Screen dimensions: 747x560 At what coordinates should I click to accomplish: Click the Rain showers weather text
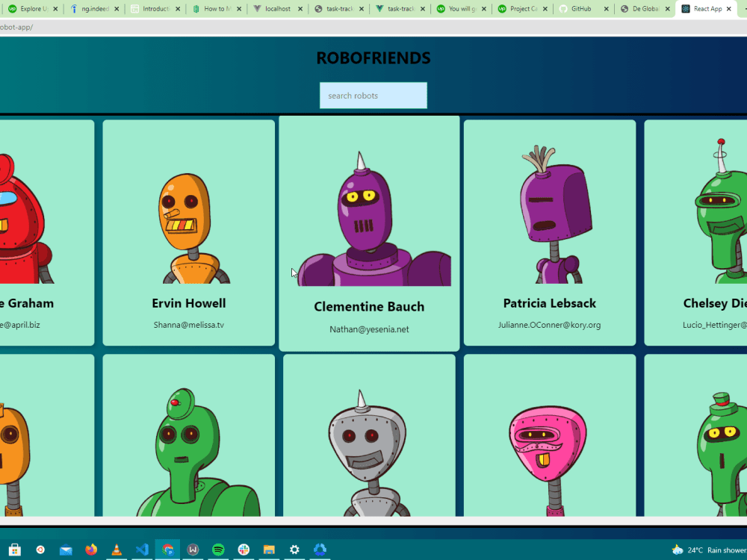click(x=727, y=550)
